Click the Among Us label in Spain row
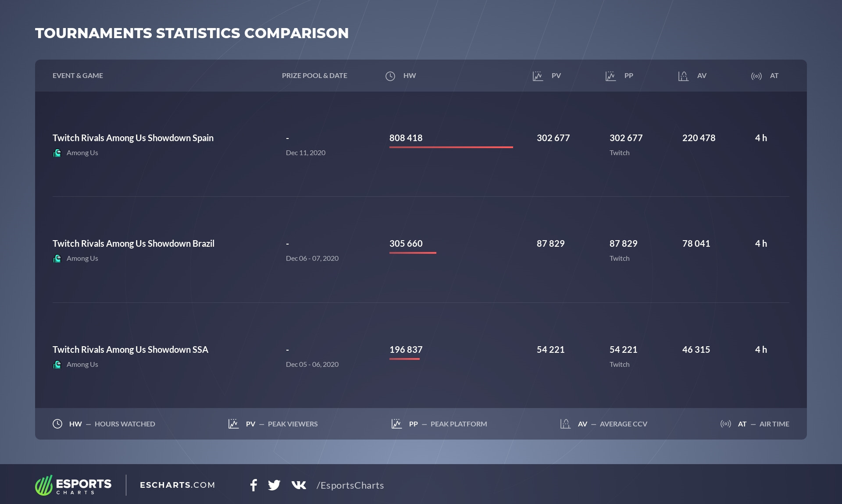This screenshot has width=842, height=504. 82,153
